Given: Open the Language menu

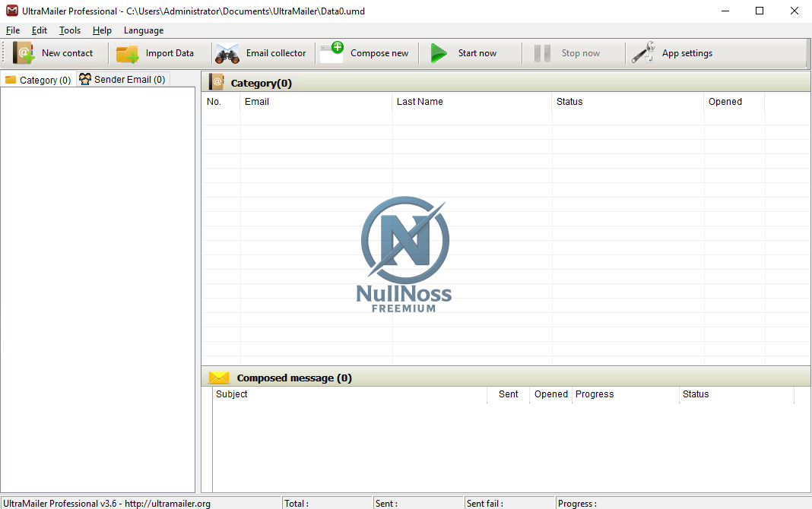Looking at the screenshot, I should coord(143,30).
